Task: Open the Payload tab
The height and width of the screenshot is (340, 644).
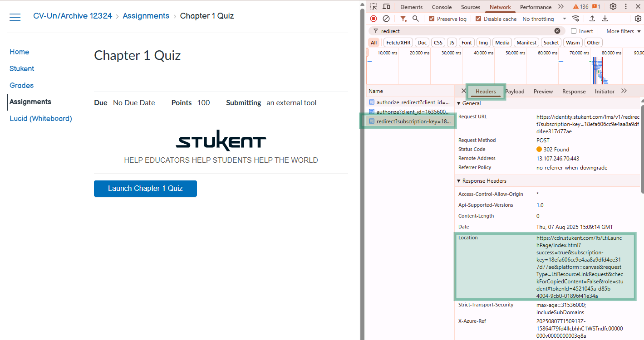Action: 515,91
